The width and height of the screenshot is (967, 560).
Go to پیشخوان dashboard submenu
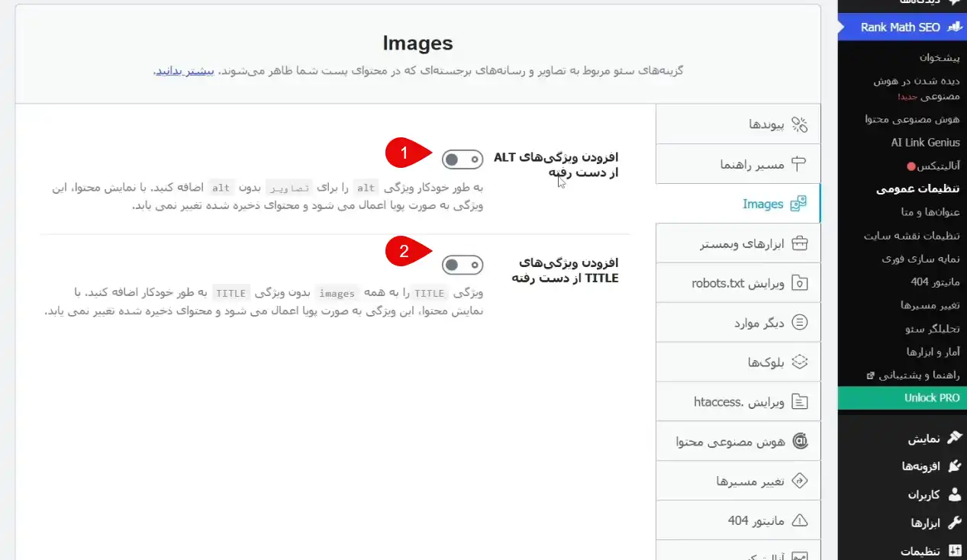pyautogui.click(x=940, y=57)
